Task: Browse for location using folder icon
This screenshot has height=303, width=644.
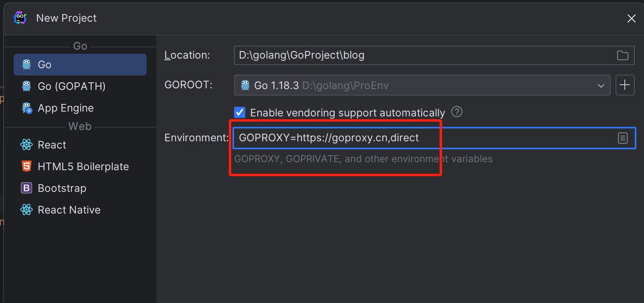Action: tap(622, 55)
